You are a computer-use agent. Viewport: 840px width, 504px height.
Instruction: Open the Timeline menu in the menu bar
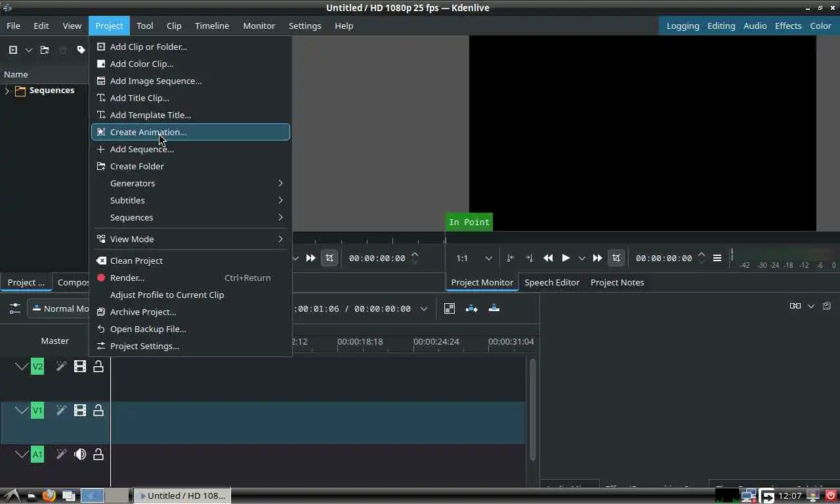[212, 26]
